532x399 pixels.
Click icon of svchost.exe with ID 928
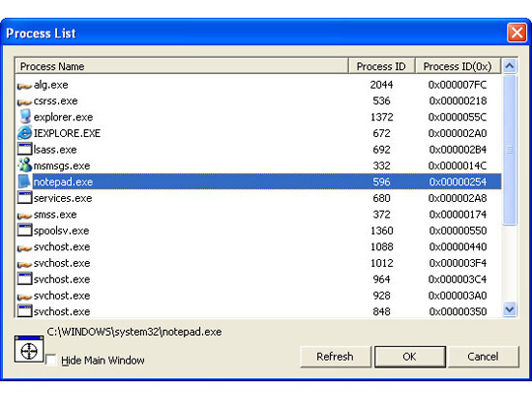tap(25, 297)
